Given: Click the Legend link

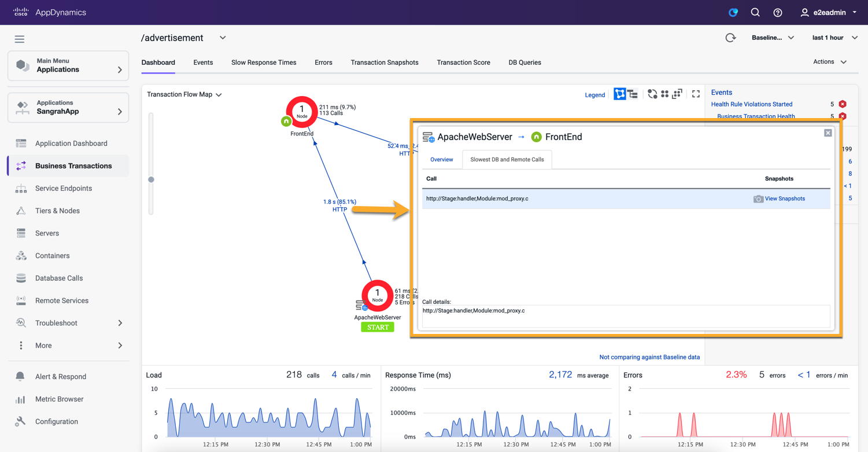Looking at the screenshot, I should coord(594,95).
